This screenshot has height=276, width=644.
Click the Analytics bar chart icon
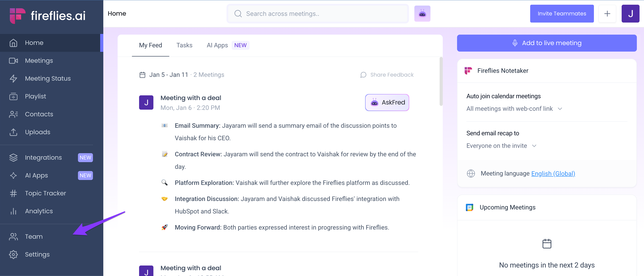pyautogui.click(x=13, y=211)
